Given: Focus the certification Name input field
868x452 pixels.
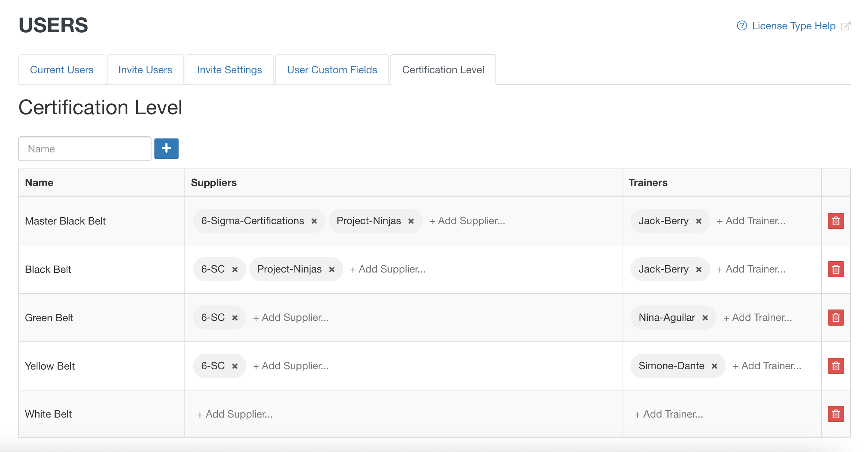Looking at the screenshot, I should pos(85,149).
